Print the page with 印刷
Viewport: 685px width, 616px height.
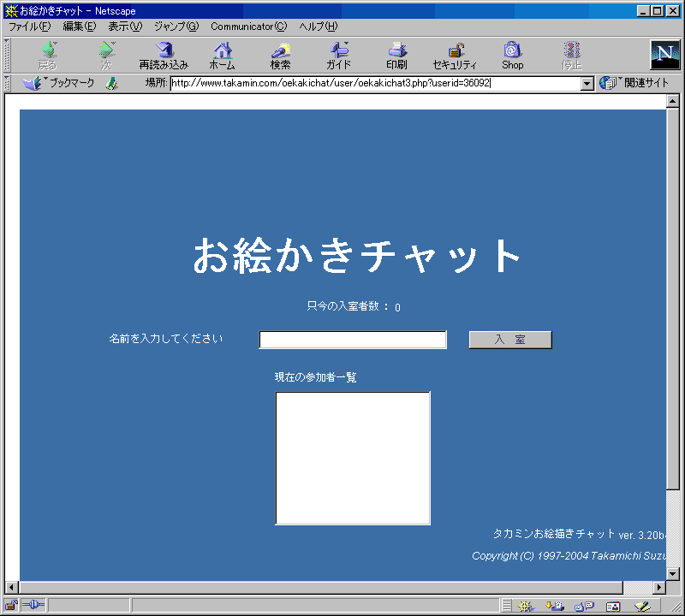[x=396, y=56]
